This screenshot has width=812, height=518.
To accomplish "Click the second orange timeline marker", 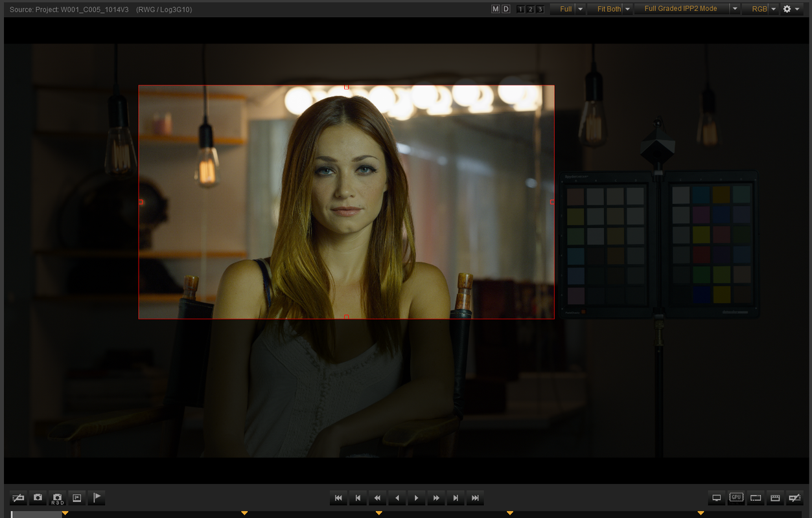I will [244, 513].
